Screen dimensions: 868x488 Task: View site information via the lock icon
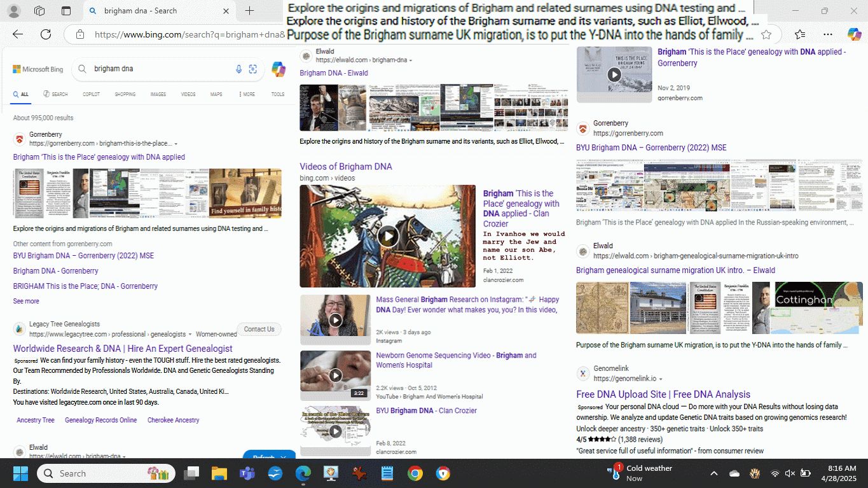79,34
